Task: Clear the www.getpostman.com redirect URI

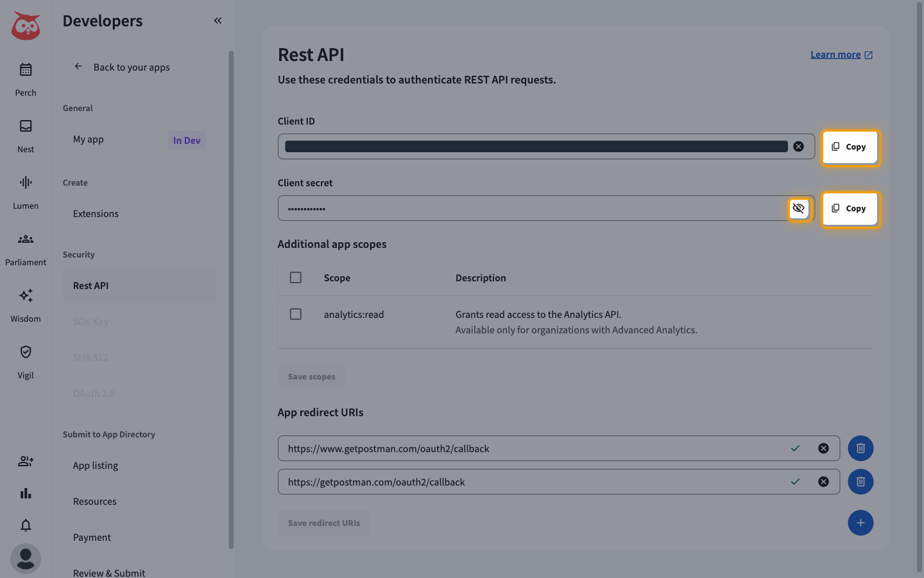Action: point(823,448)
